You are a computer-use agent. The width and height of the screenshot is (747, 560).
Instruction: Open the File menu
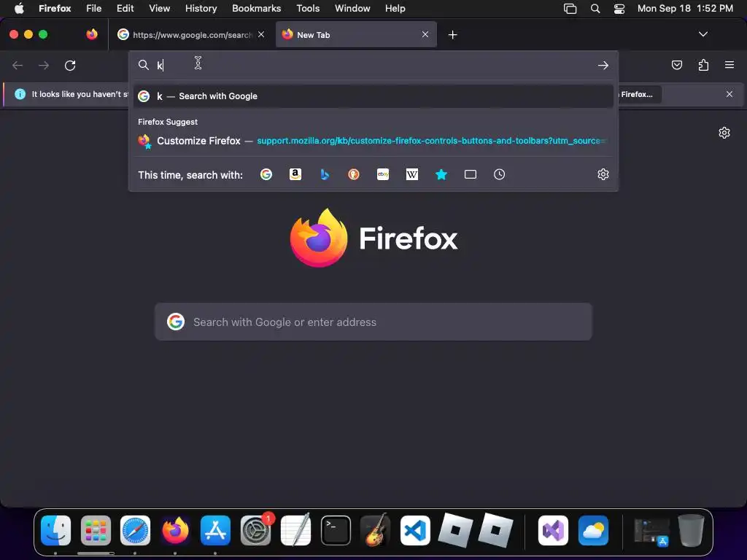pyautogui.click(x=93, y=9)
